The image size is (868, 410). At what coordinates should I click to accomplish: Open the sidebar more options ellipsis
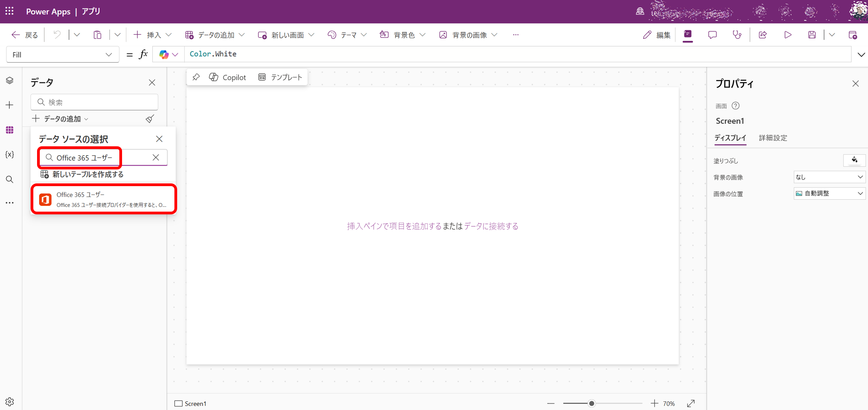point(10,203)
